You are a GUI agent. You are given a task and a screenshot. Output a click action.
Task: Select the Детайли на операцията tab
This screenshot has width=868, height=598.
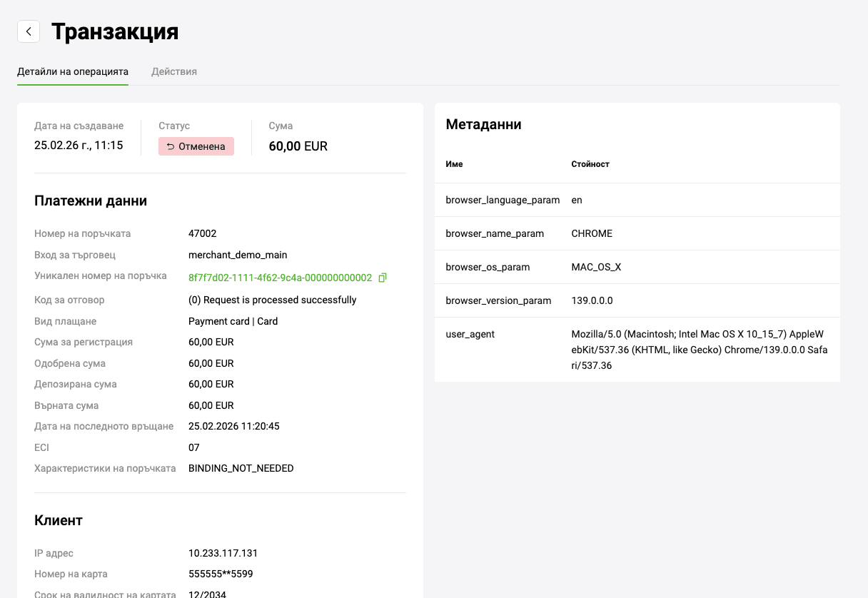point(73,71)
